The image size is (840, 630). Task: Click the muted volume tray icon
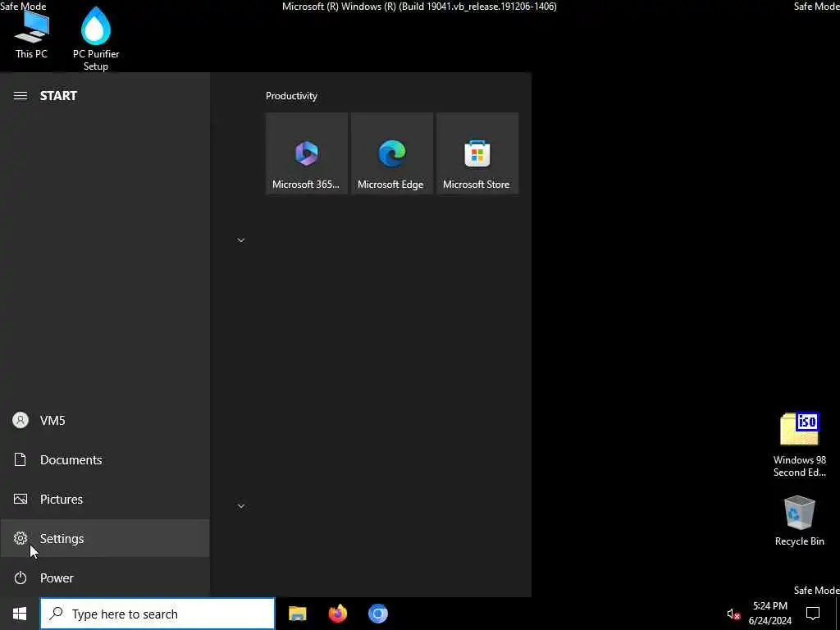(733, 614)
